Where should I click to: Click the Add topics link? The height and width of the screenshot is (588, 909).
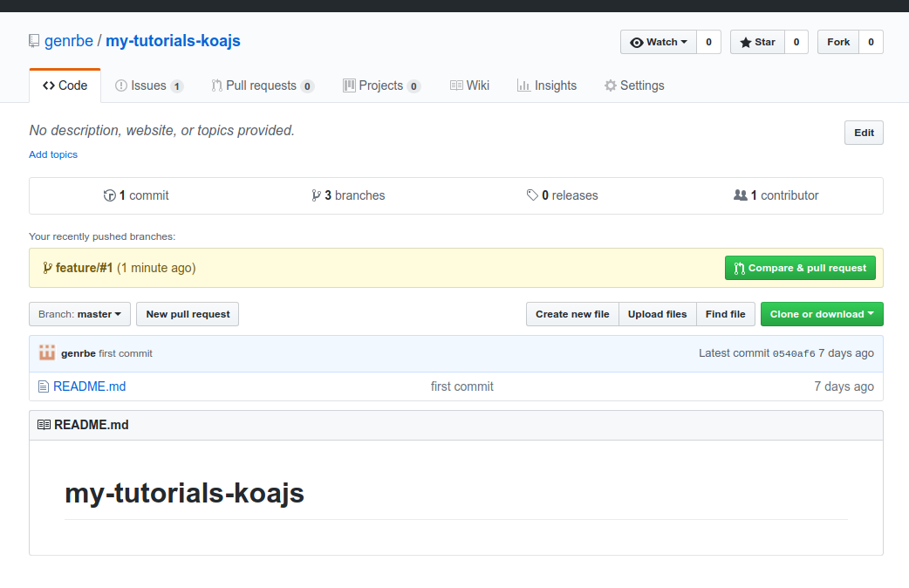pos(53,154)
